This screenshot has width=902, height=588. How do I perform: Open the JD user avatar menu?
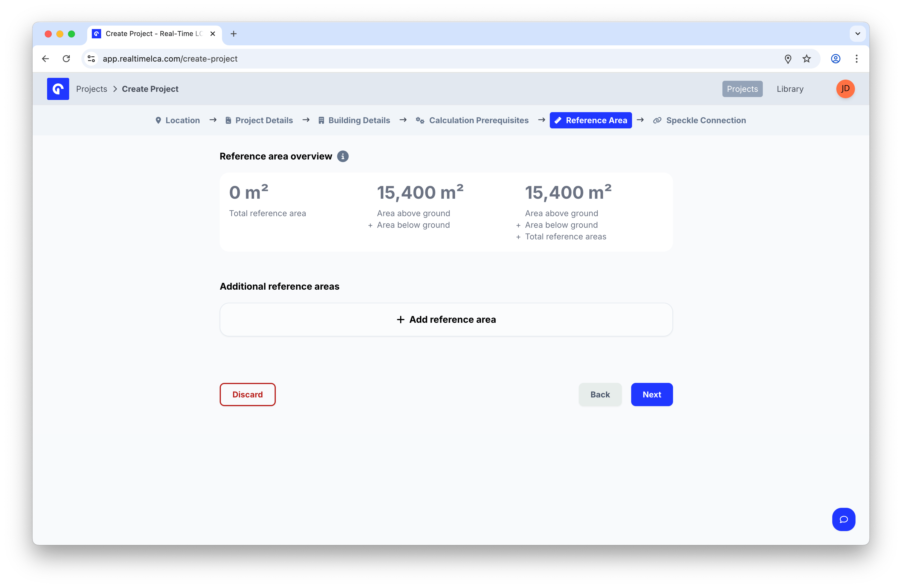click(x=845, y=89)
